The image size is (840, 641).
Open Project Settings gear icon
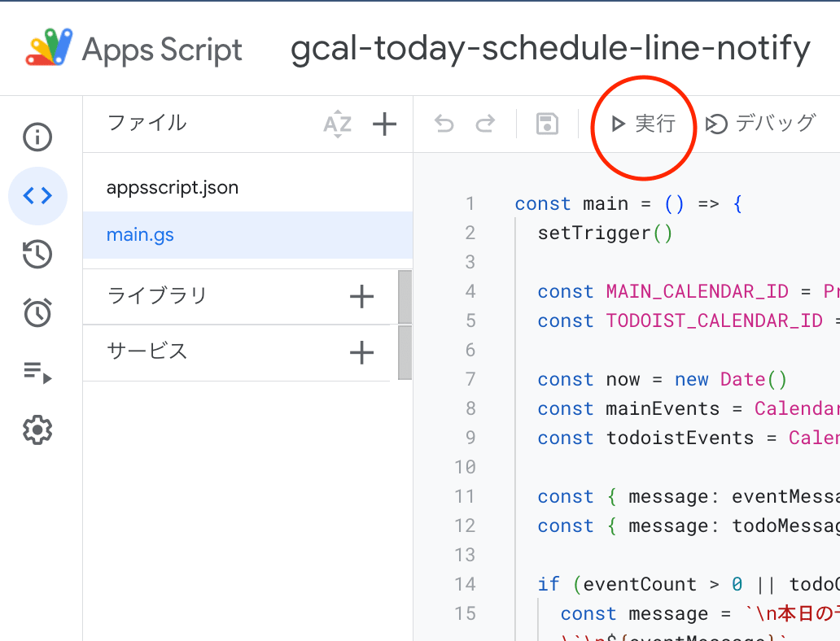(x=37, y=430)
